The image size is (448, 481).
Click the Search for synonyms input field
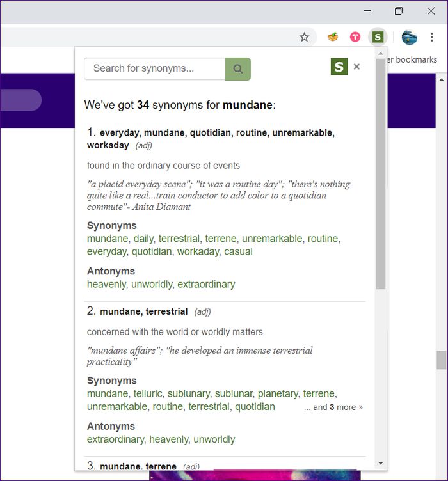pos(155,68)
